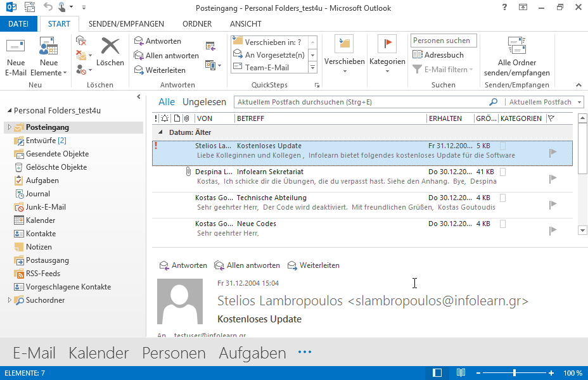Image resolution: width=588 pixels, height=380 pixels.
Task: Toggle category box for Technische Abteilung email
Action: [x=503, y=198]
